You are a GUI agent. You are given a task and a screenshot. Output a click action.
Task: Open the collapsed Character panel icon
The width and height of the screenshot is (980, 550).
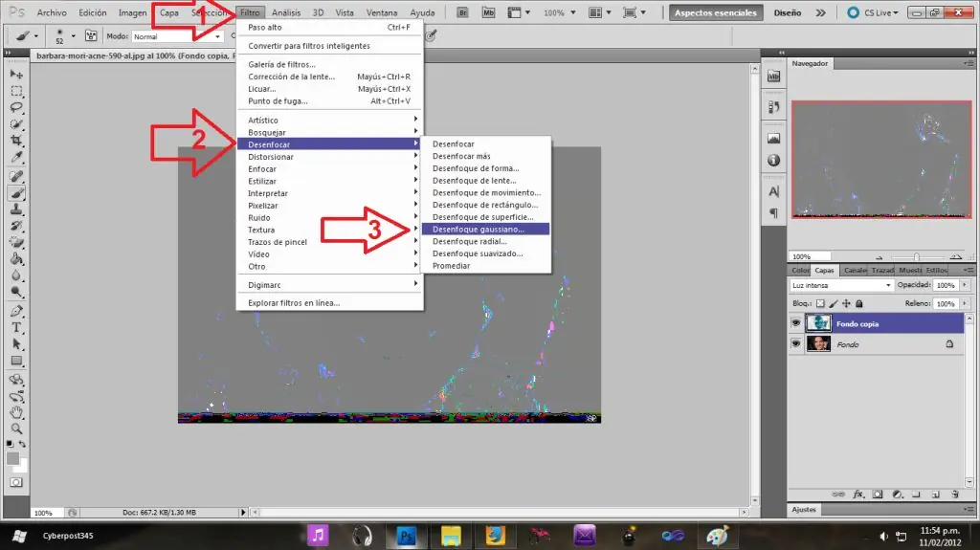coord(773,192)
